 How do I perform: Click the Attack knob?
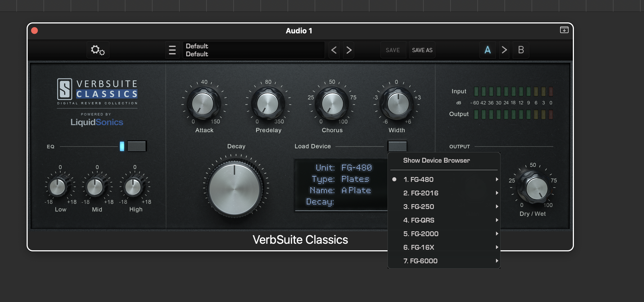pyautogui.click(x=203, y=103)
